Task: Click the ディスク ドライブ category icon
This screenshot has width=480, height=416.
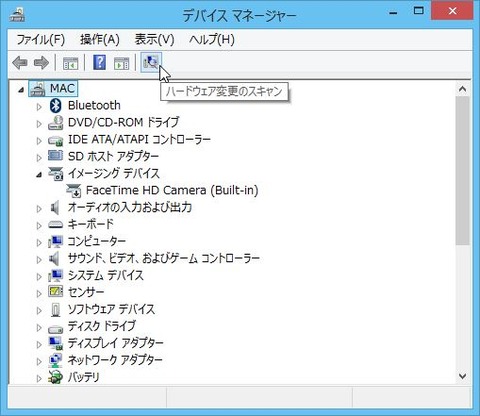Action: [55, 329]
